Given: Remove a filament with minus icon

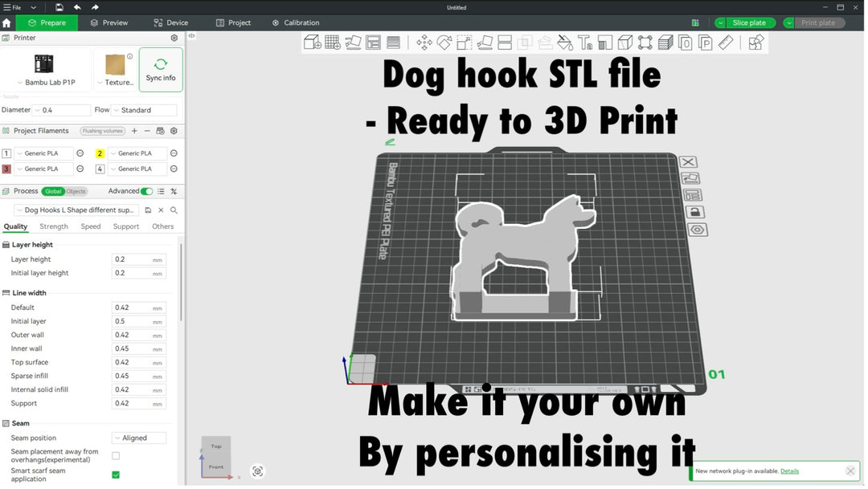Looking at the screenshot, I should point(147,131).
